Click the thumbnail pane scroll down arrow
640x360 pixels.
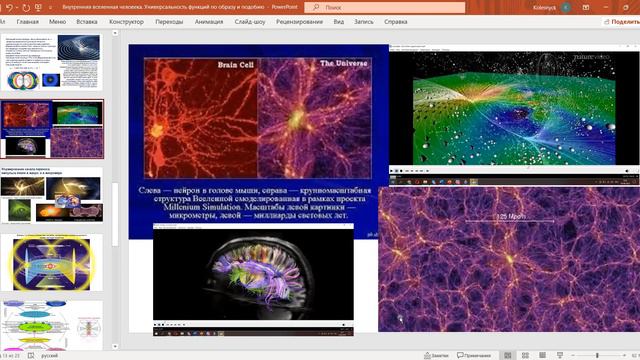(x=115, y=347)
